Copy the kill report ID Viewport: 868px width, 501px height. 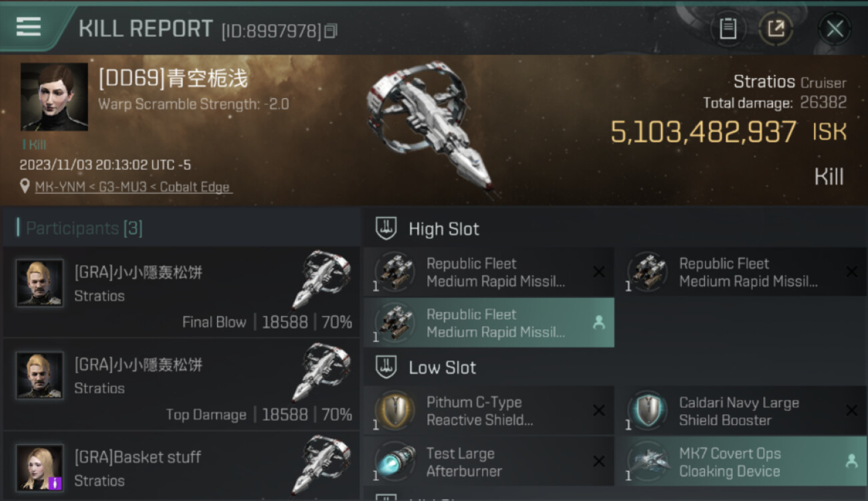[x=331, y=31]
